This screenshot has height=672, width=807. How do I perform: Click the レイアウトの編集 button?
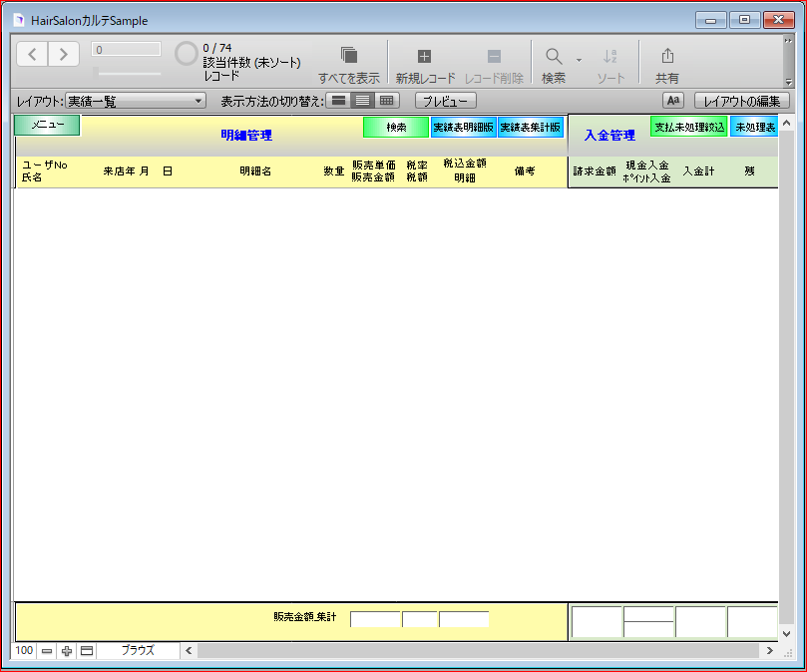(741, 101)
